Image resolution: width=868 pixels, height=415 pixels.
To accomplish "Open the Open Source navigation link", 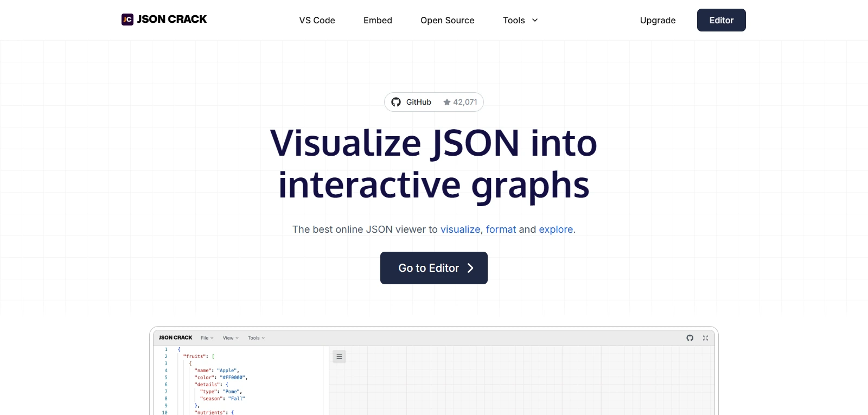I will pyautogui.click(x=448, y=20).
